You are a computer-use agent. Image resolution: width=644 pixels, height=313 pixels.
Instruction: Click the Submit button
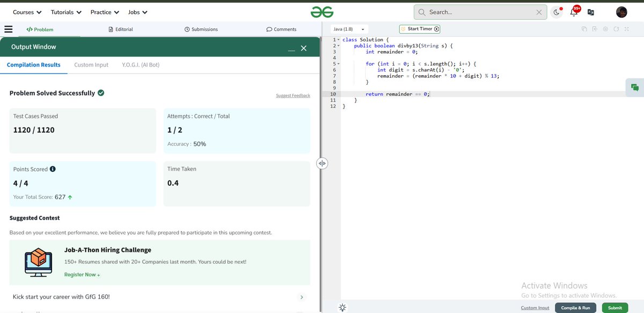614,308
